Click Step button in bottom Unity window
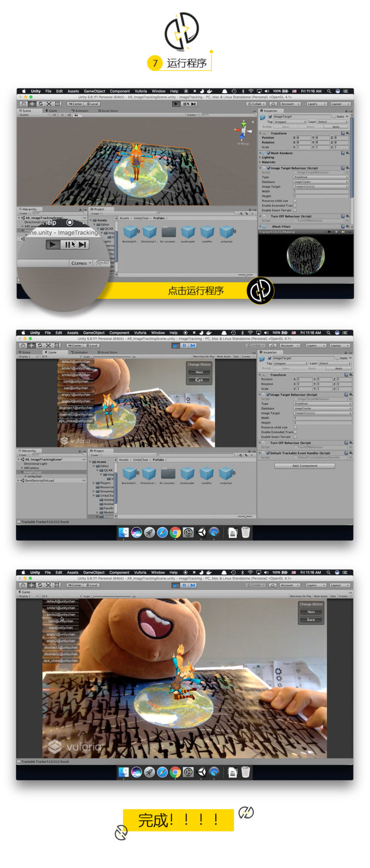 (x=193, y=585)
